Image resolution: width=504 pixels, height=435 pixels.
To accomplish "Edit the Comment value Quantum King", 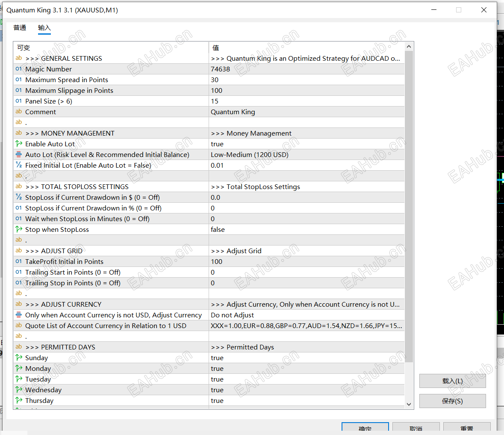I will click(x=307, y=112).
